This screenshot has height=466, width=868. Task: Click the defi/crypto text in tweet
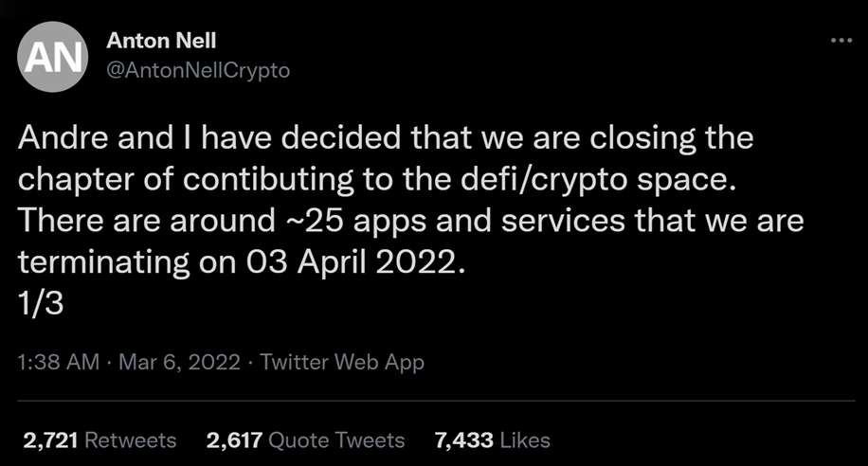pyautogui.click(x=544, y=179)
